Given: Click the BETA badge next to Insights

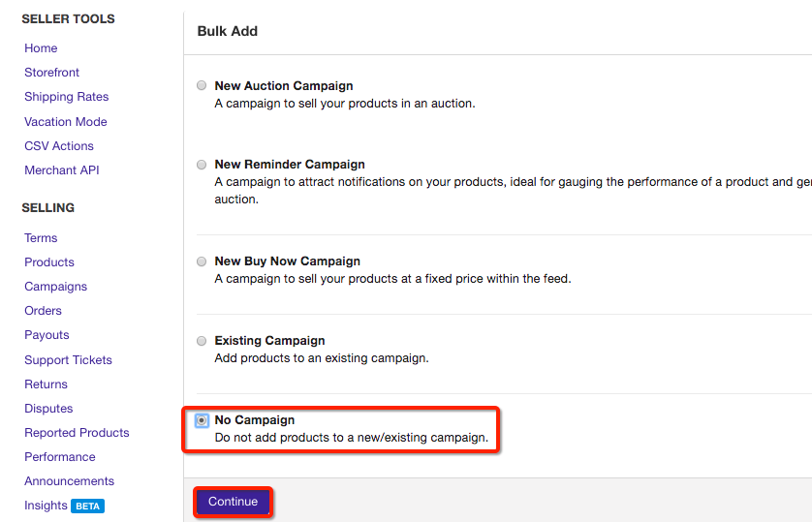Looking at the screenshot, I should [x=87, y=506].
